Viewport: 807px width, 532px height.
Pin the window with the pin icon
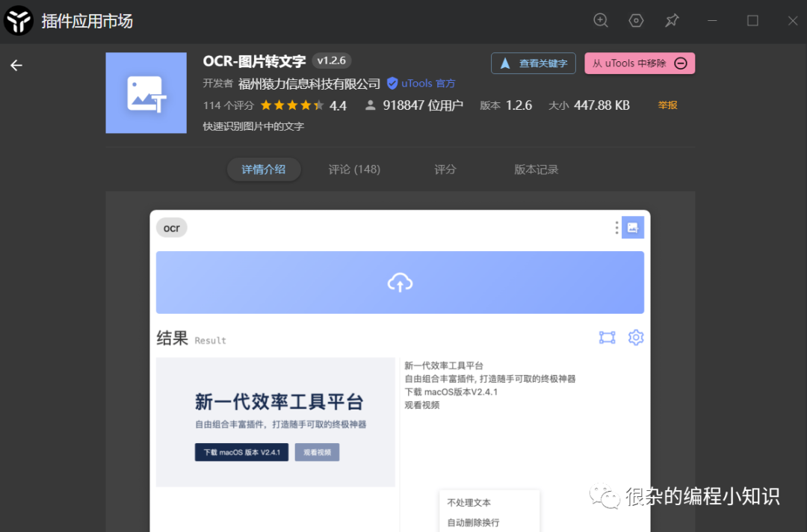pos(672,21)
